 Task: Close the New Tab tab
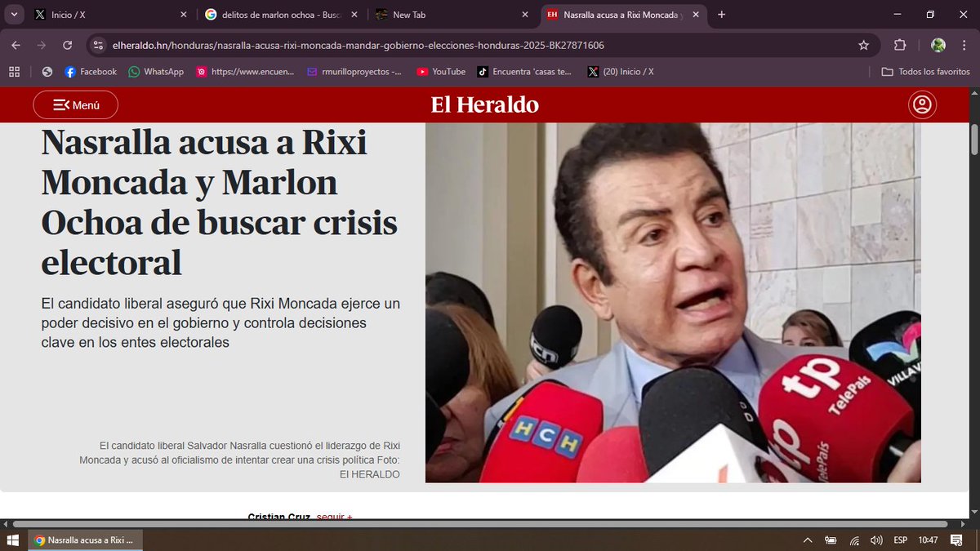point(525,15)
